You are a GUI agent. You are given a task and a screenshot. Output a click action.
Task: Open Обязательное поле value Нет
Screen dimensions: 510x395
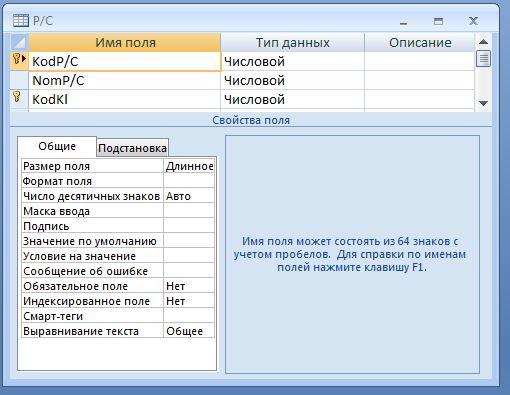coord(189,286)
